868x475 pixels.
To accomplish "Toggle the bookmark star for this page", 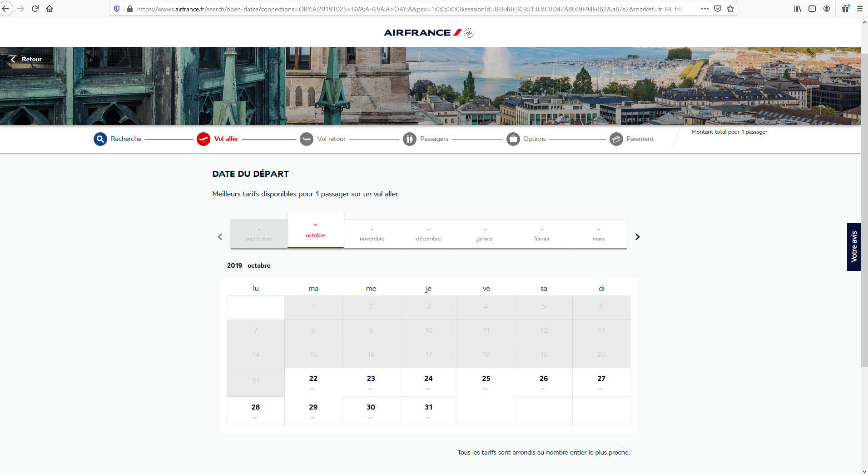I will point(730,9).
